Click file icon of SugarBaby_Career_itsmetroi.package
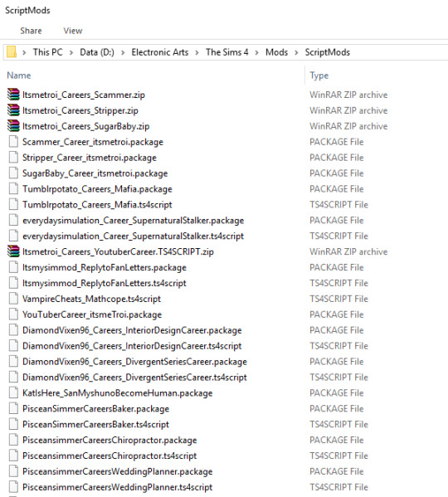The width and height of the screenshot is (448, 497). coord(13,173)
